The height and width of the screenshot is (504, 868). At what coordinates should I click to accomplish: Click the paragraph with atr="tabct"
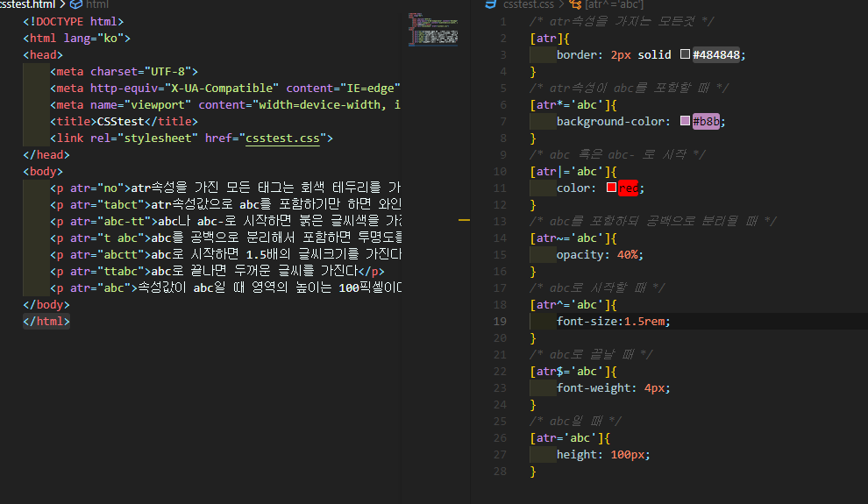tap(224, 204)
